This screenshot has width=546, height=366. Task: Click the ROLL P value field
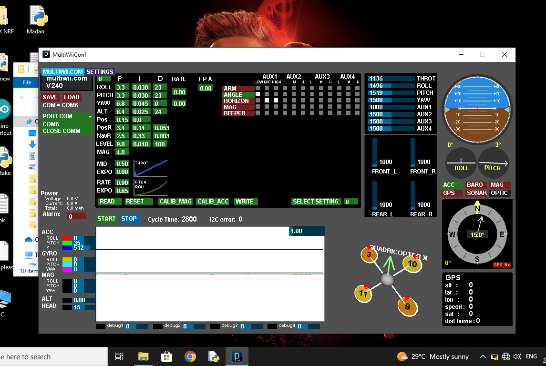pos(122,87)
